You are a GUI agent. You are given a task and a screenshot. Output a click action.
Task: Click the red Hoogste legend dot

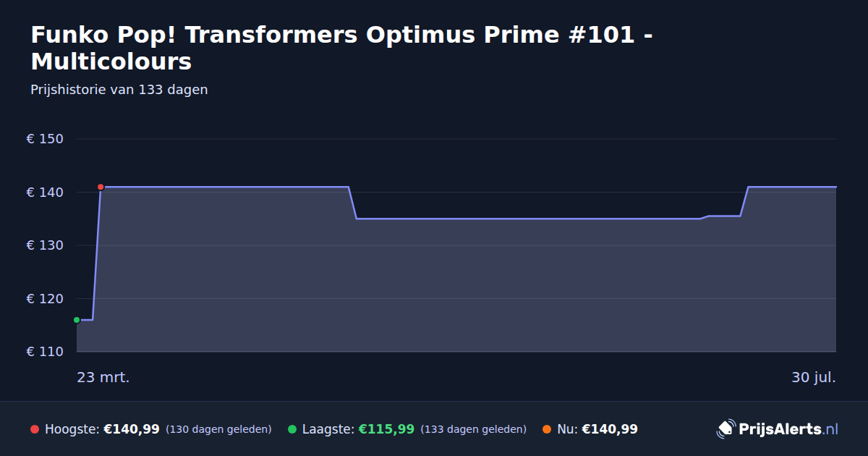point(35,429)
